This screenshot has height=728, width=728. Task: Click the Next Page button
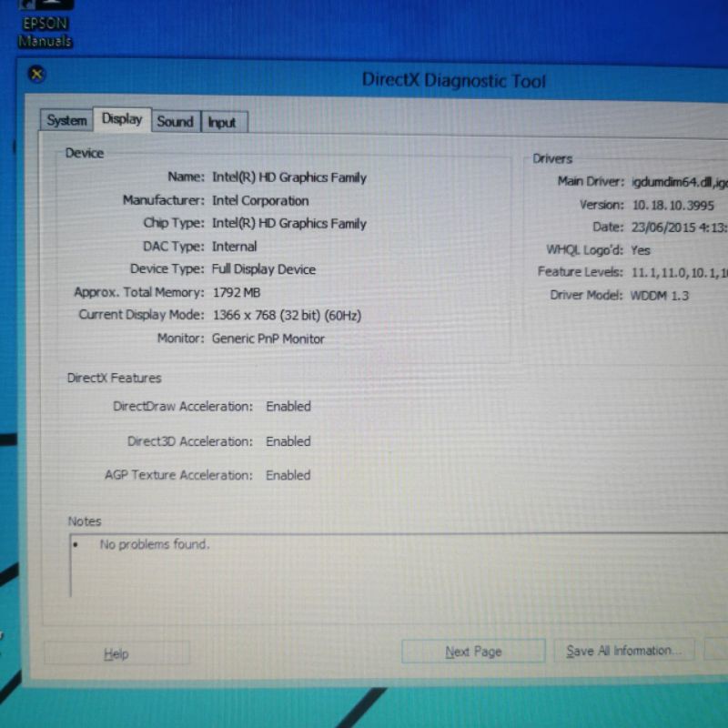[x=473, y=652]
